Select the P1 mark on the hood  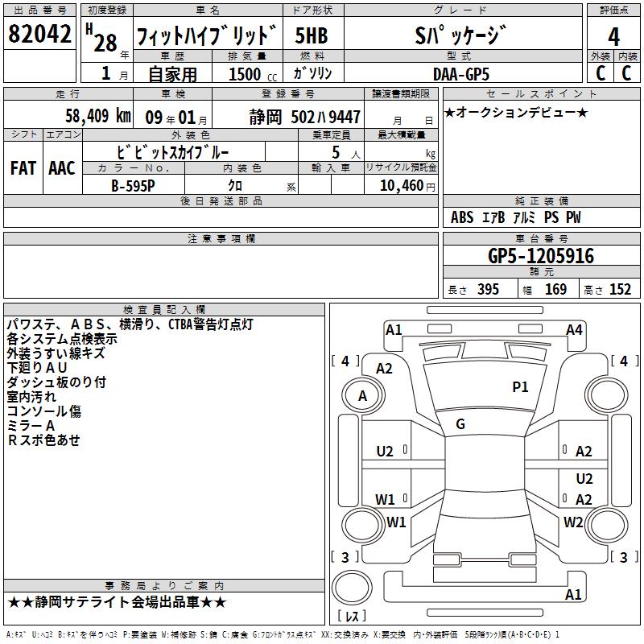point(520,386)
